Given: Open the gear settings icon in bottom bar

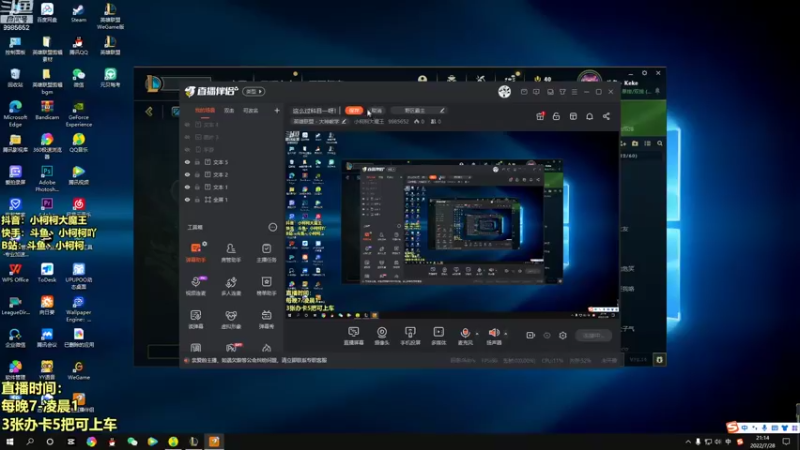Looking at the screenshot, I should click(x=563, y=335).
